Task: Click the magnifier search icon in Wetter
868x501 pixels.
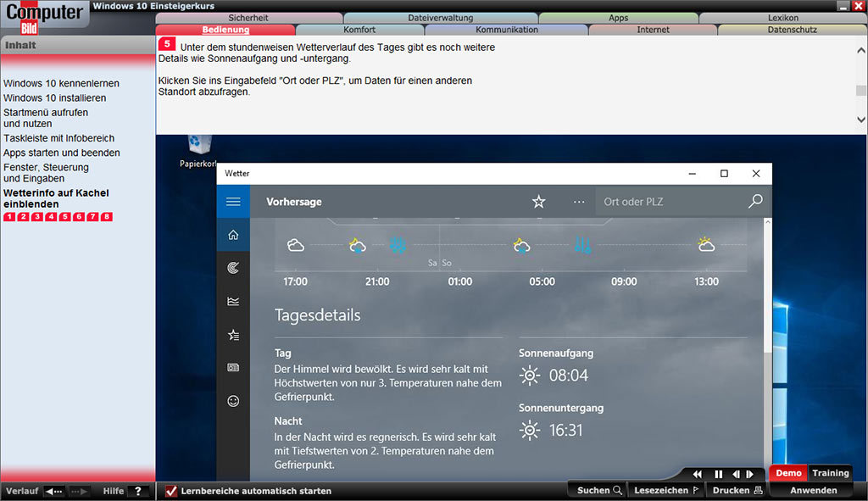Action: pos(755,201)
